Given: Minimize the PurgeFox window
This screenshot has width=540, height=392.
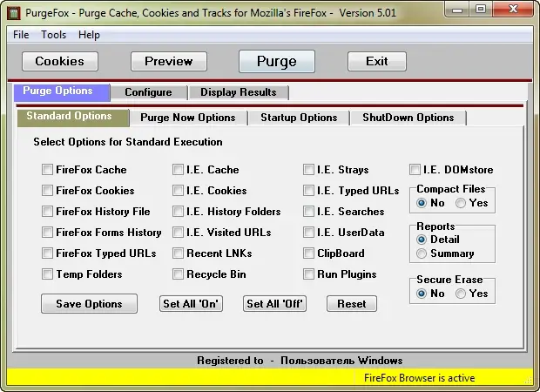Looking at the screenshot, I should point(457,9).
